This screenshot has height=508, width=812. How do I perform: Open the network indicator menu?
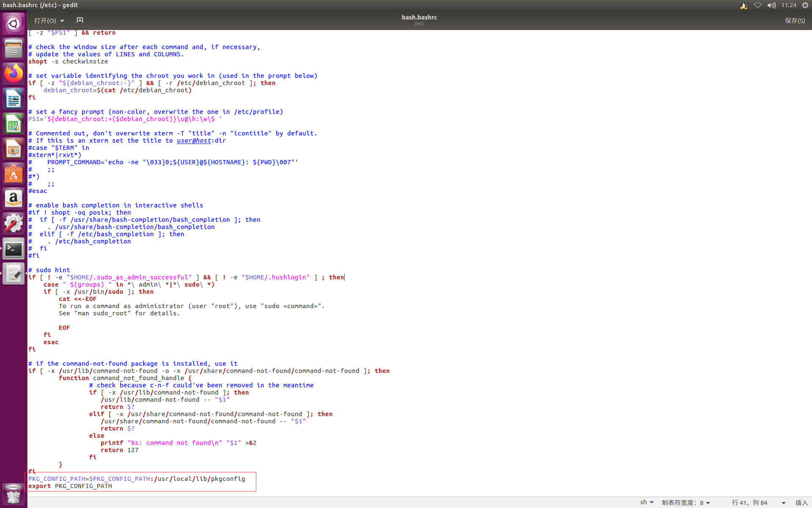[x=757, y=5]
